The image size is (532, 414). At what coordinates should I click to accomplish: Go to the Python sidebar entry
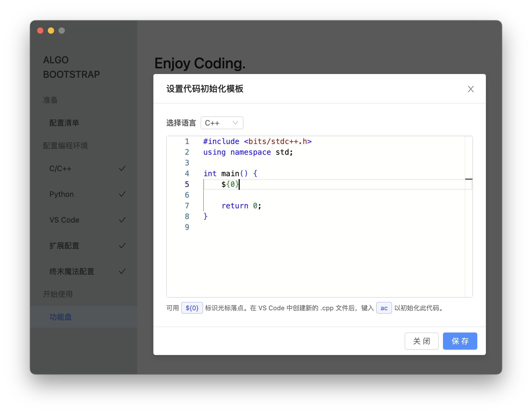click(62, 194)
